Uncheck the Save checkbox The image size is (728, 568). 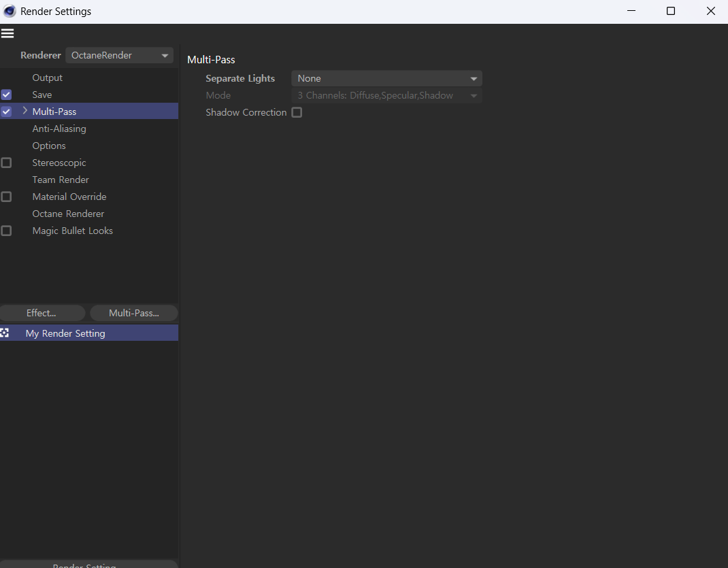7,95
